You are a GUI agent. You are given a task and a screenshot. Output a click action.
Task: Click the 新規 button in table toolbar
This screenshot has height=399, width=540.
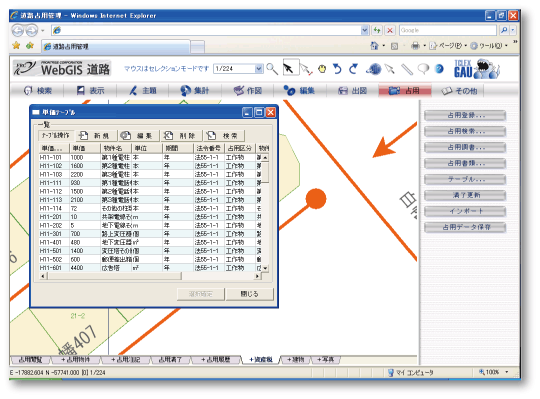(93, 136)
